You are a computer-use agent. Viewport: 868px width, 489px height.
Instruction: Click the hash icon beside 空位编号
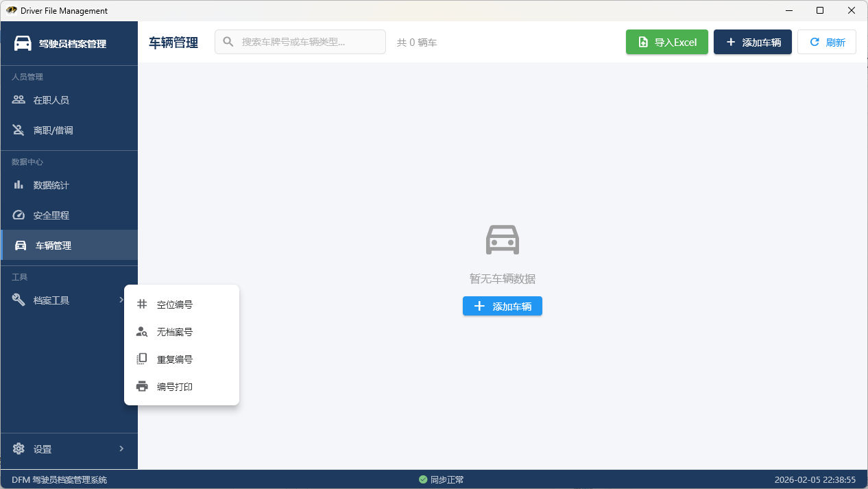tap(142, 305)
